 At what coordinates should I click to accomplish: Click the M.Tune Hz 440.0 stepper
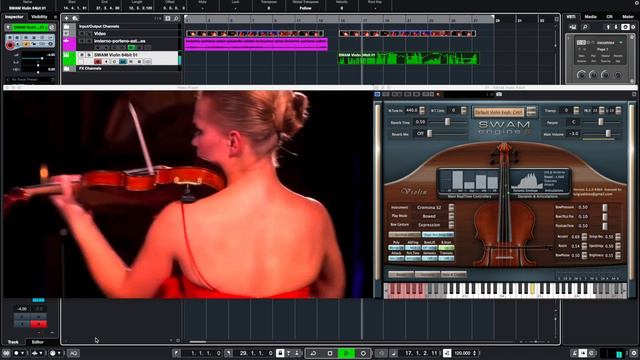pos(422,110)
